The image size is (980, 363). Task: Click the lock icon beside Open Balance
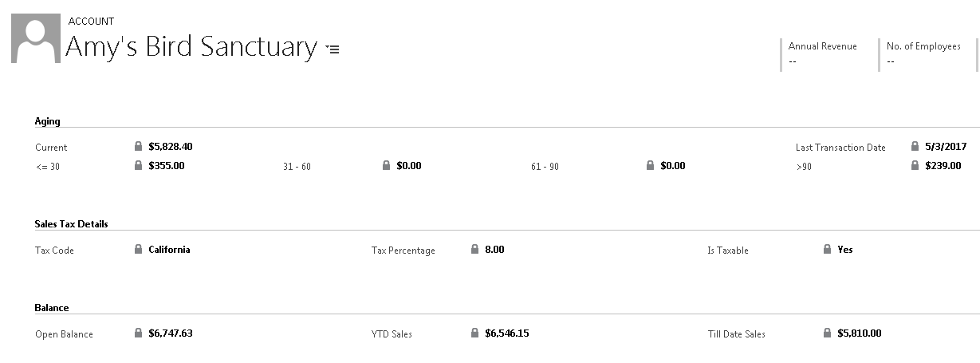pos(139,333)
